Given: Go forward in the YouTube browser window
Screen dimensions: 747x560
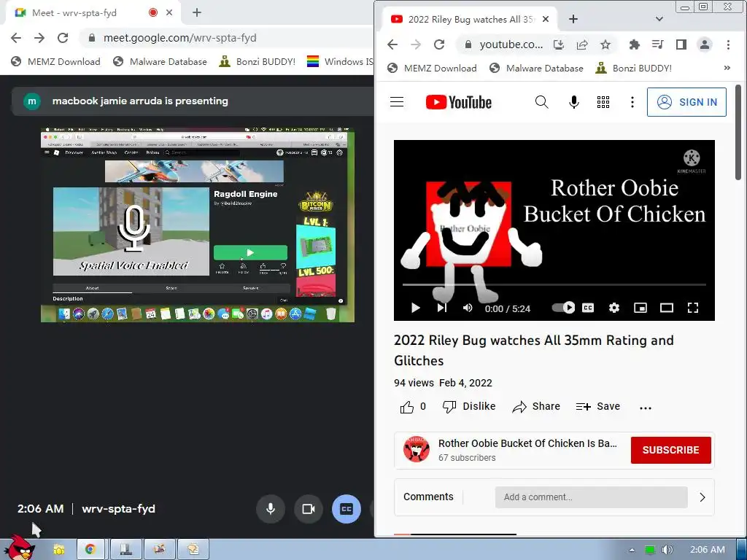Looking at the screenshot, I should (x=416, y=44).
